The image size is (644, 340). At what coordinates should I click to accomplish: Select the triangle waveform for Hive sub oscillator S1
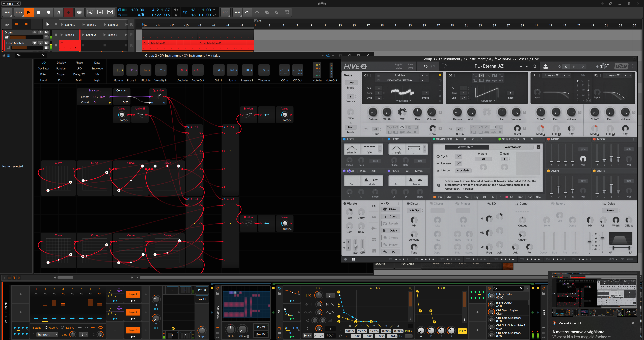402,127
